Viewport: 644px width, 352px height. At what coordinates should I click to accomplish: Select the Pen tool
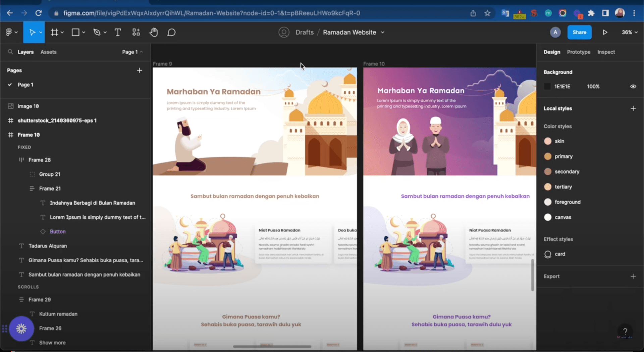tap(97, 32)
